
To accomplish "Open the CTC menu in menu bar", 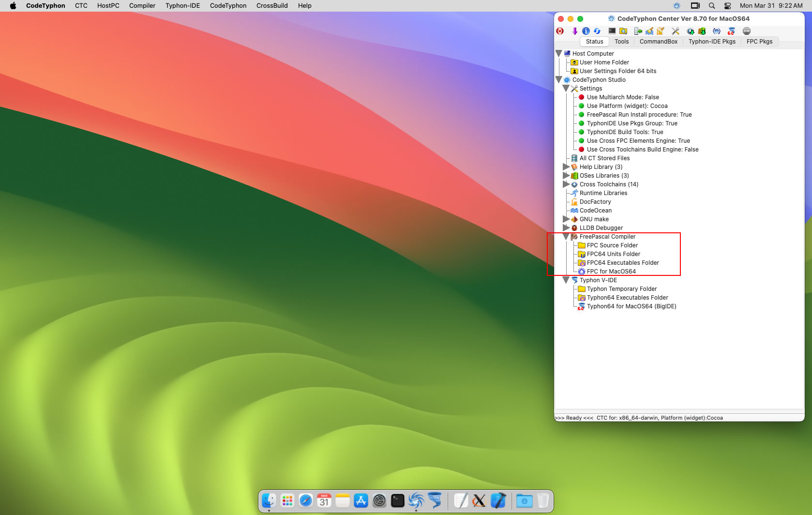I will coord(81,6).
